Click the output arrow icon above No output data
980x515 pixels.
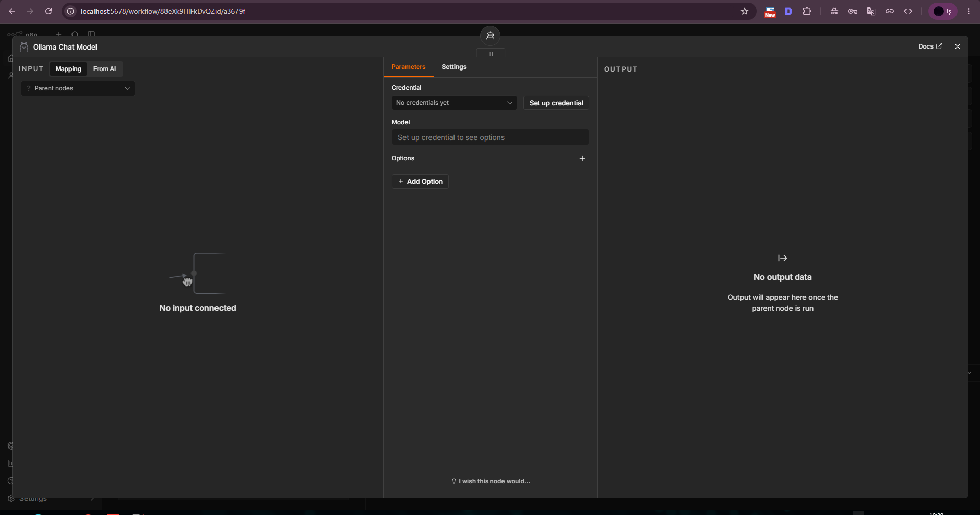[x=782, y=258]
